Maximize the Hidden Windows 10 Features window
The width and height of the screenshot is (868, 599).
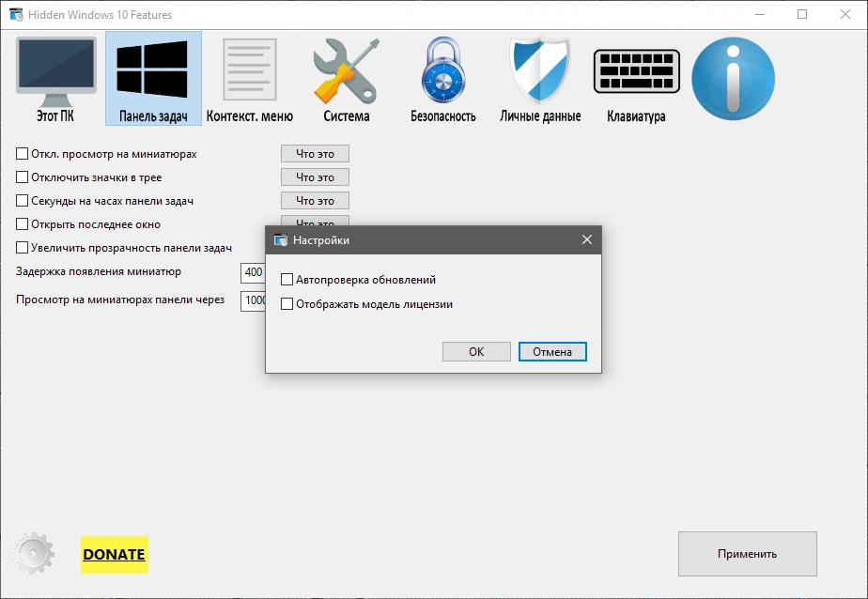[x=802, y=14]
